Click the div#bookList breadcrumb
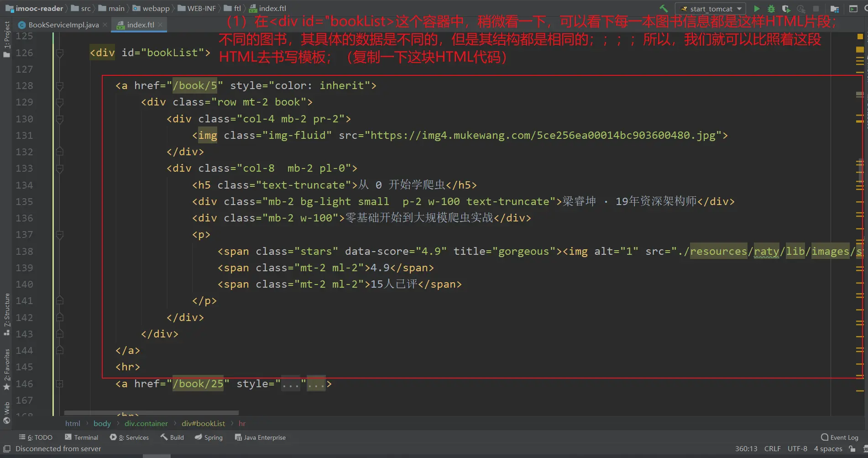This screenshot has height=458, width=868. [x=203, y=424]
